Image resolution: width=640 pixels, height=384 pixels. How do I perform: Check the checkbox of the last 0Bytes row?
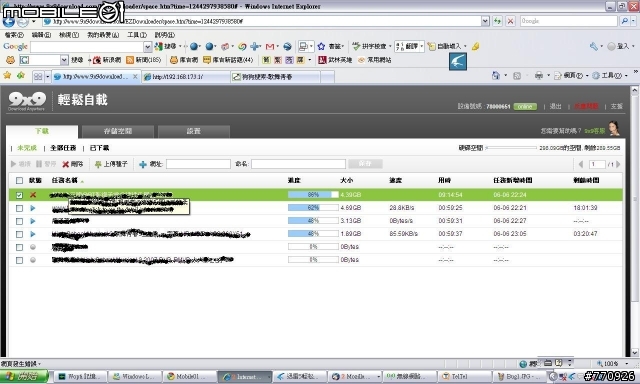(x=19, y=260)
